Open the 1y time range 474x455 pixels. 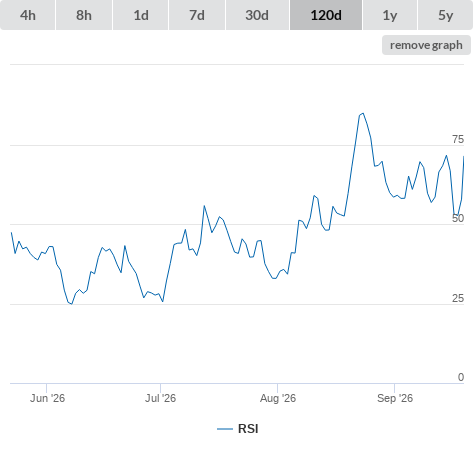coord(390,15)
